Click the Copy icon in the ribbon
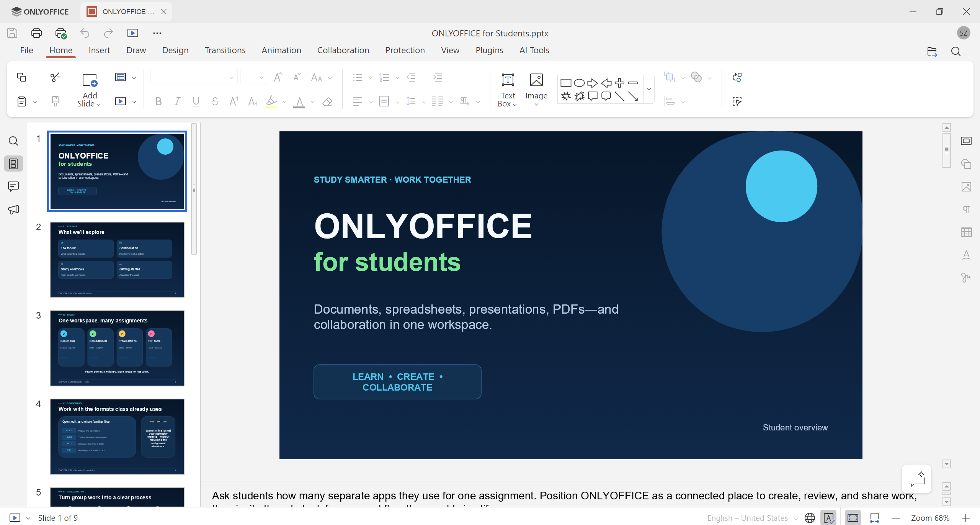 [x=22, y=77]
